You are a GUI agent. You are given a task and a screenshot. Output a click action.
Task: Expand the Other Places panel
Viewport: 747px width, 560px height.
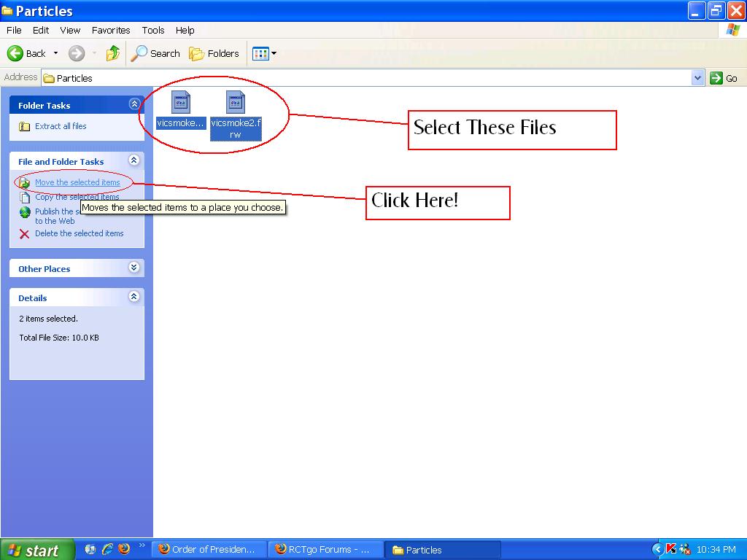click(x=133, y=268)
